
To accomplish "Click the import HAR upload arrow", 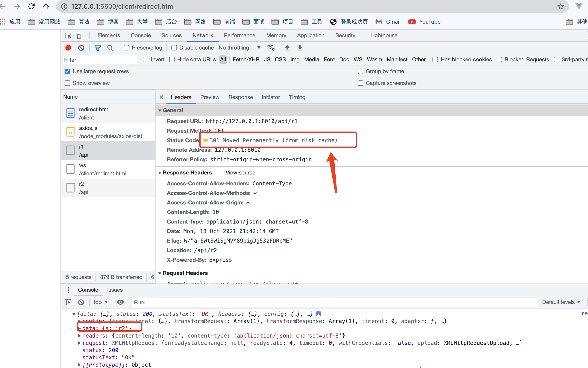I will click(x=287, y=48).
